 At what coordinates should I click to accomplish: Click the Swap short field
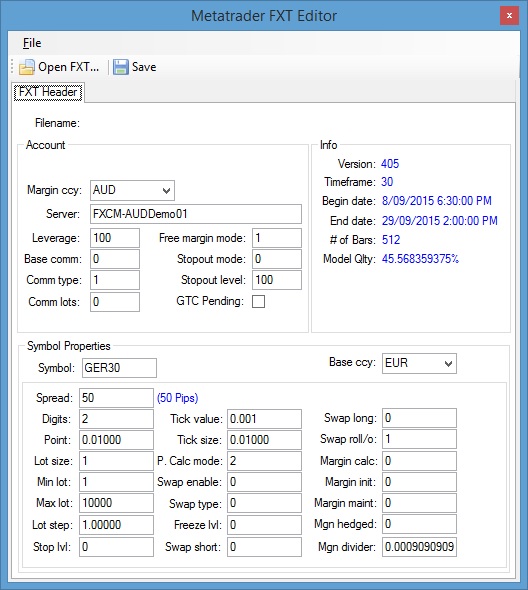(x=264, y=547)
